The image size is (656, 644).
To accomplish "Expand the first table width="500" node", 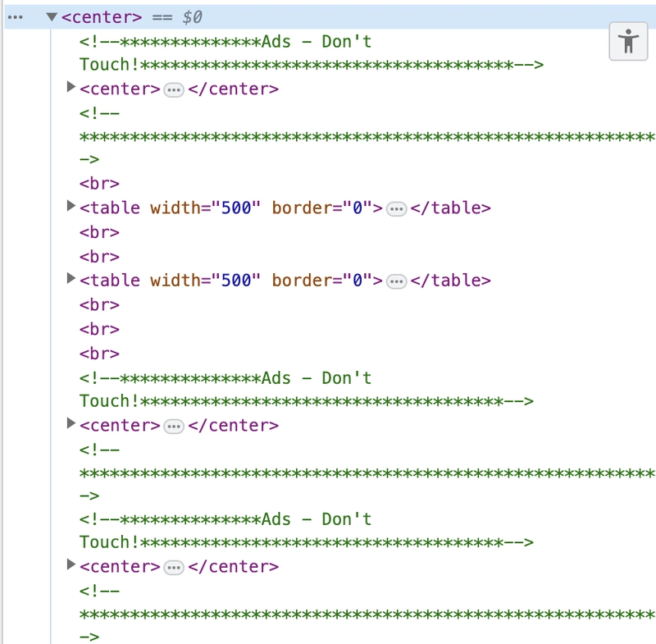I will (71, 206).
